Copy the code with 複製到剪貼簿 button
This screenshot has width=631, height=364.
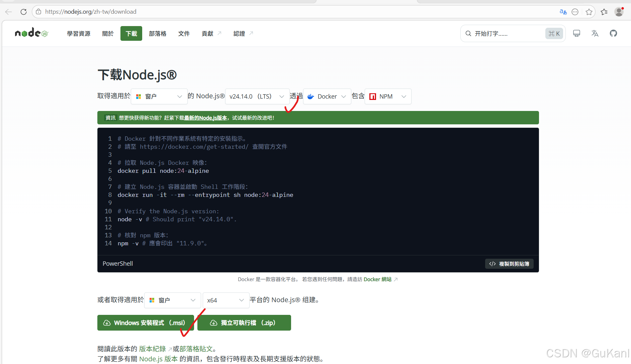(509, 264)
